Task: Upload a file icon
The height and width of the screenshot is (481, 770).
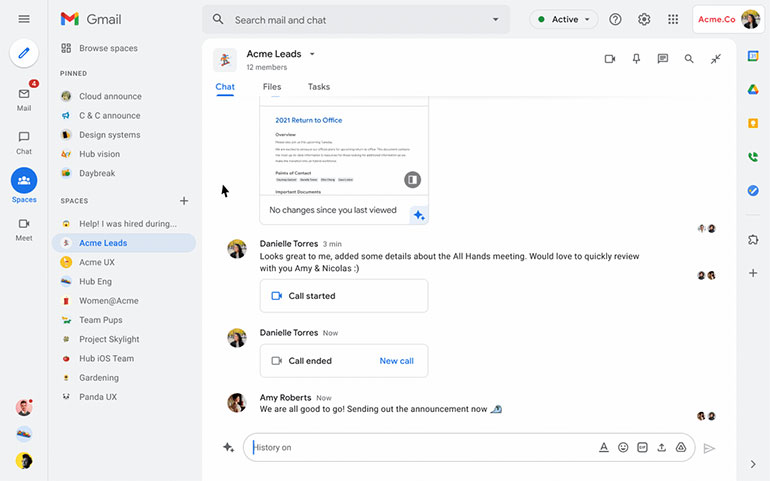Action: (x=661, y=447)
